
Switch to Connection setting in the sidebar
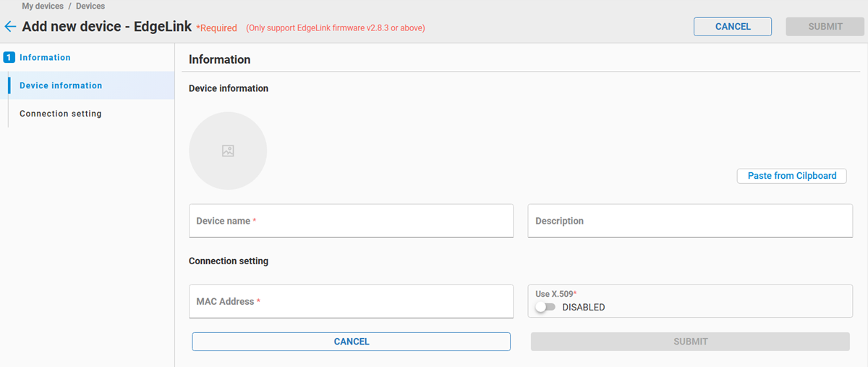61,114
